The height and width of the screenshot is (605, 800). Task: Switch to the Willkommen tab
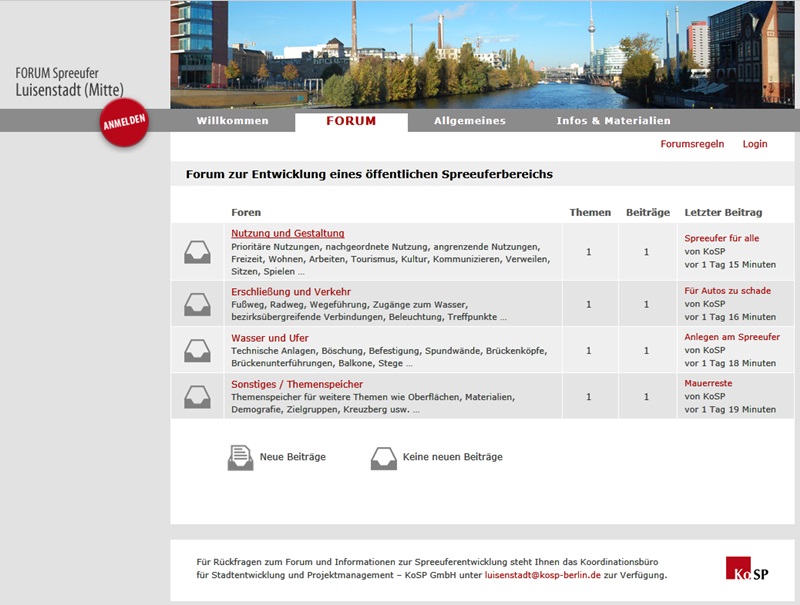(x=234, y=119)
